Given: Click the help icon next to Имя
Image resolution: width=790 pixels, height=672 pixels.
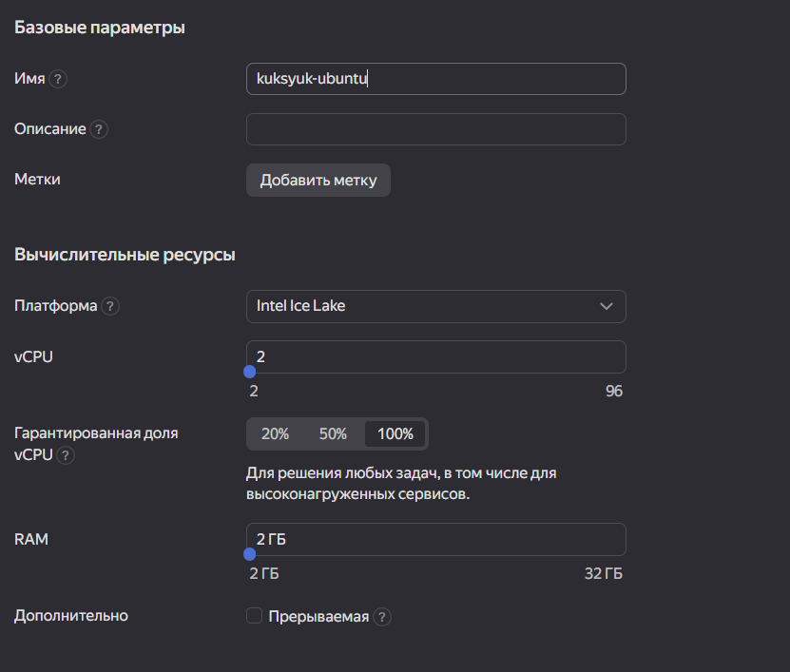Looking at the screenshot, I should 58,79.
